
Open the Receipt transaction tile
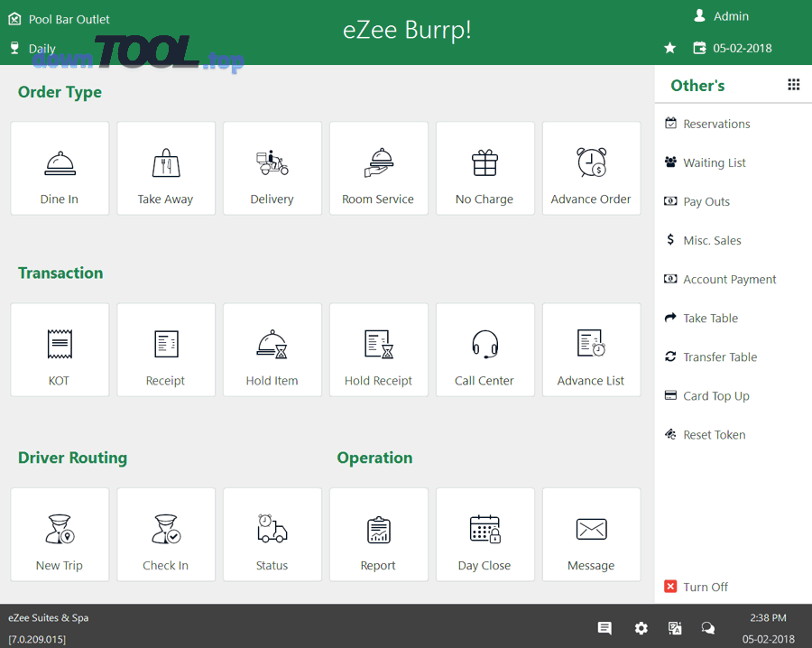click(166, 349)
